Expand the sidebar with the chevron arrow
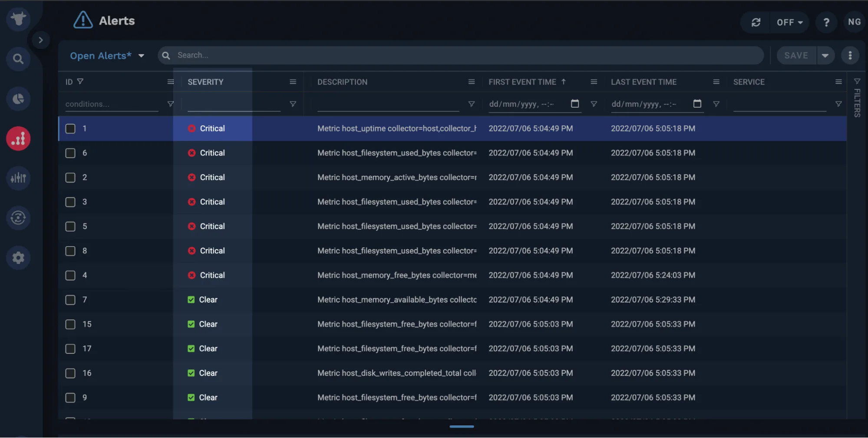Viewport: 868px width, 438px height. [40, 40]
